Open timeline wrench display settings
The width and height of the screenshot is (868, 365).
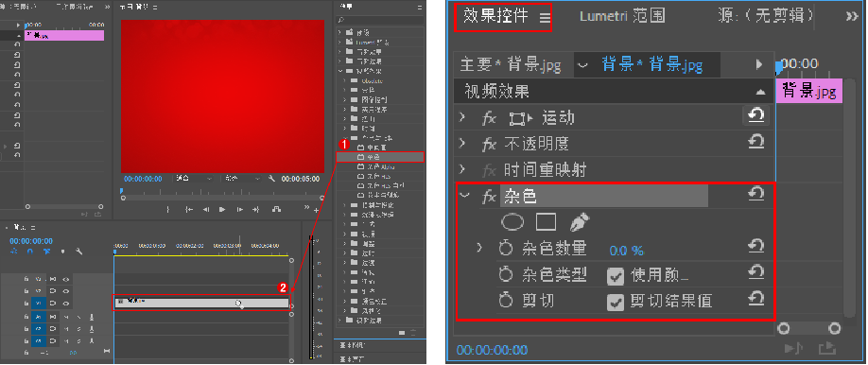coord(79,251)
